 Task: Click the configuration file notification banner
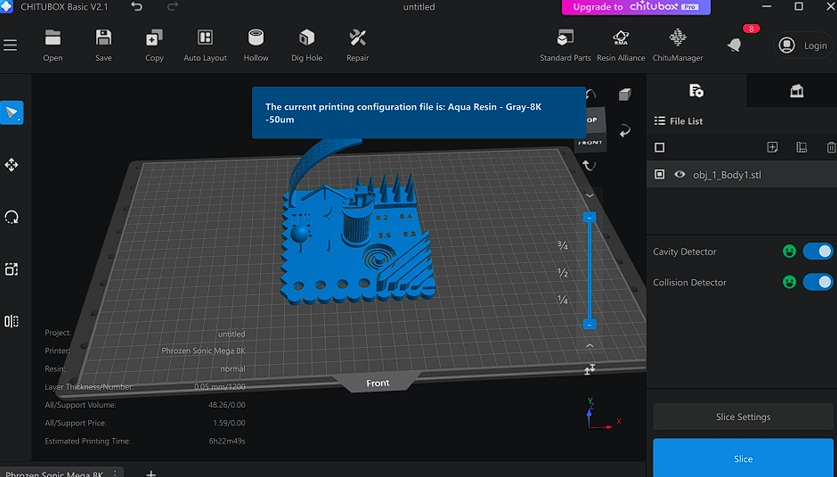419,113
